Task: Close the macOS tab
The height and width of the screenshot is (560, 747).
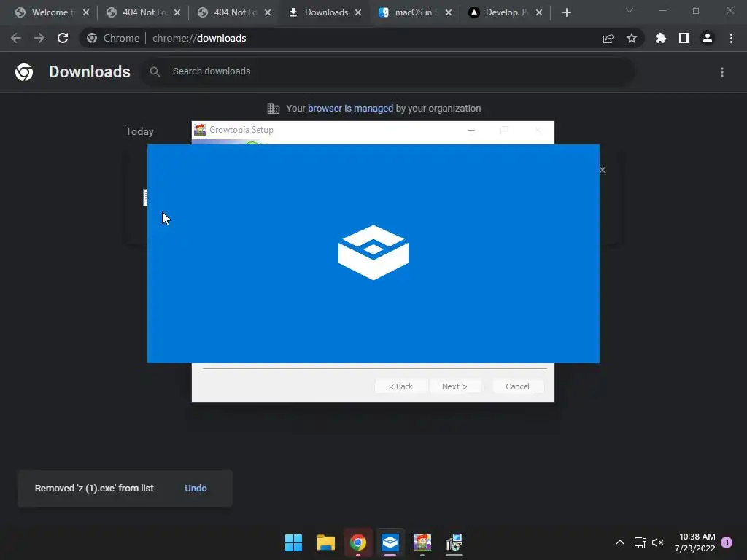Action: tap(449, 13)
